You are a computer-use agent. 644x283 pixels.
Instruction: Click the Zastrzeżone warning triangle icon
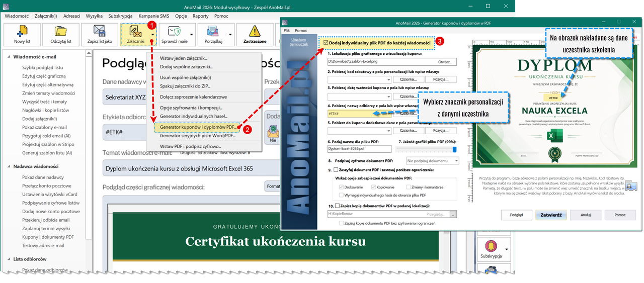coord(254,31)
